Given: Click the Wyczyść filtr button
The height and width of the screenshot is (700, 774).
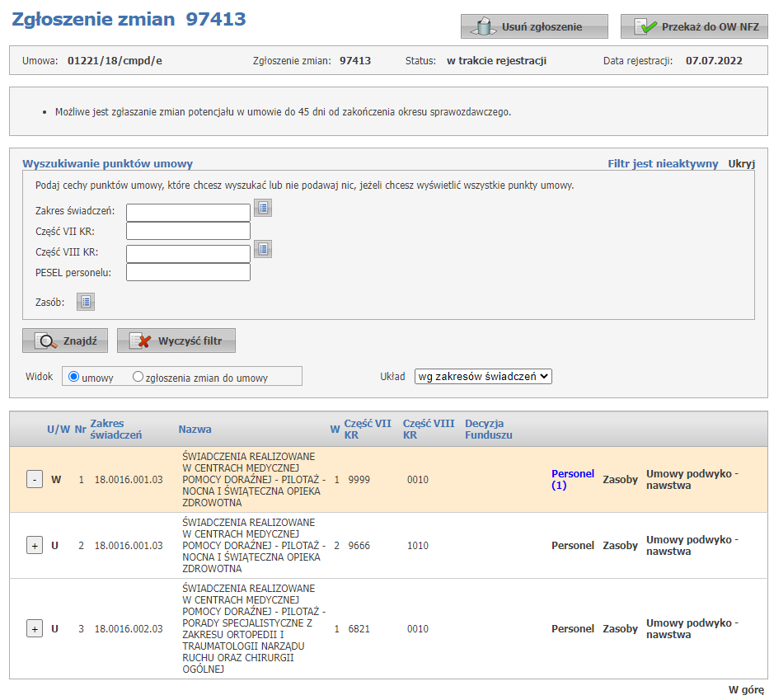Looking at the screenshot, I should 176,341.
